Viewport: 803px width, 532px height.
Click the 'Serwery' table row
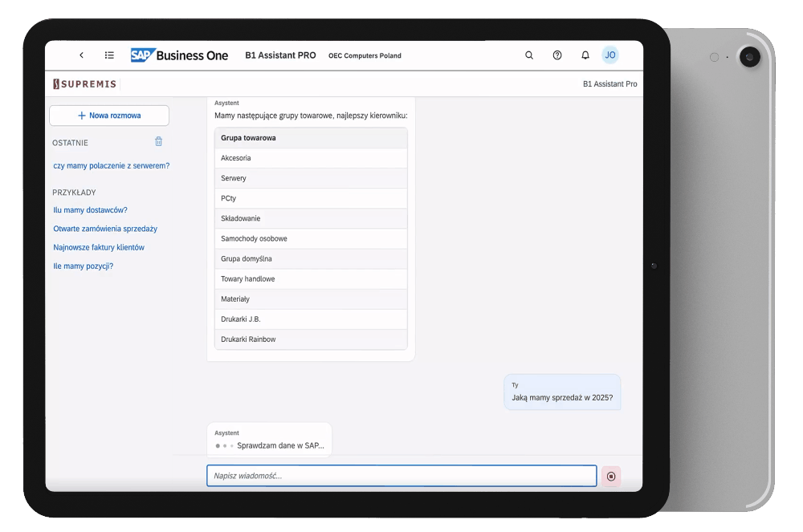pos(311,178)
